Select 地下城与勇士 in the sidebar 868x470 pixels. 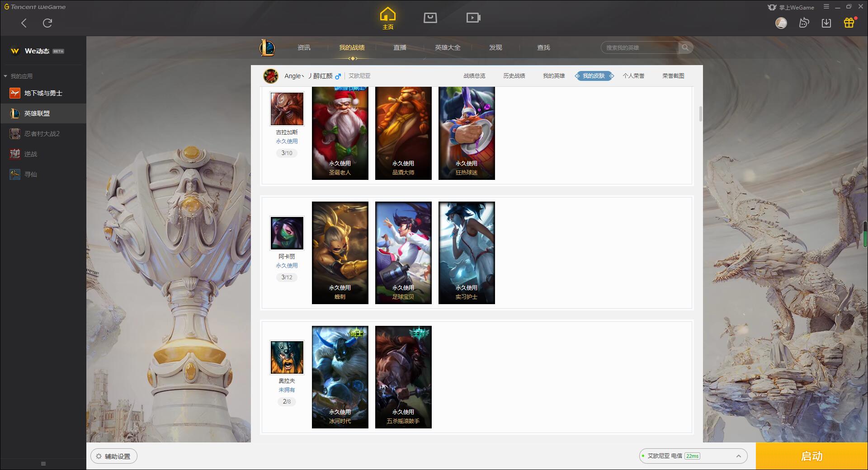coord(43,93)
